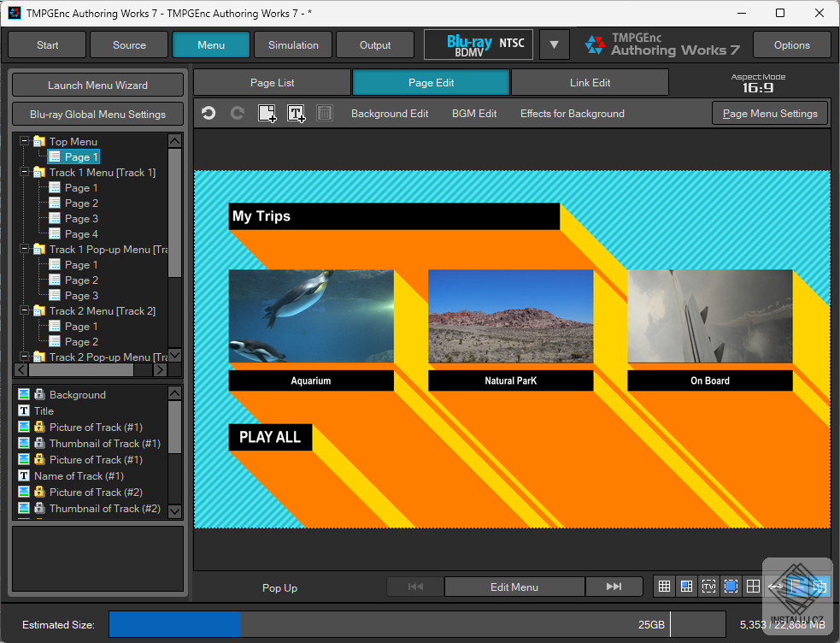Toggle the snap-to-grid icon with blue square
The height and width of the screenshot is (643, 840).
click(686, 587)
